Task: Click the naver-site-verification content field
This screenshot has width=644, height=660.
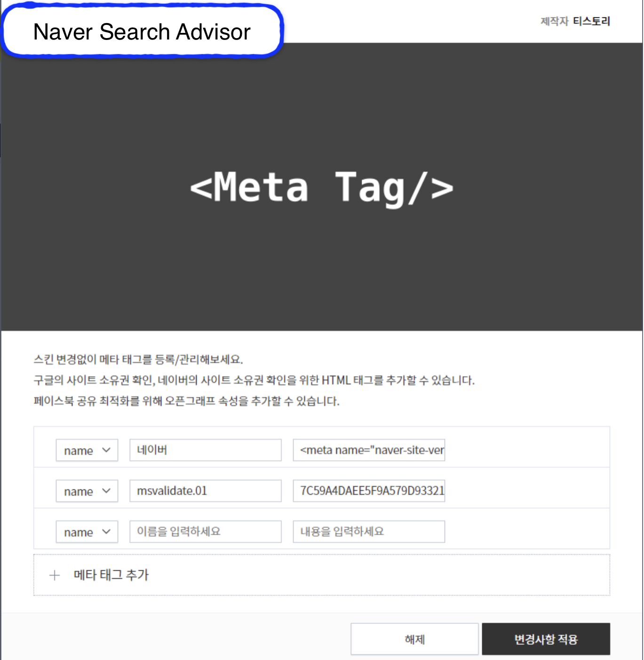Action: (369, 450)
